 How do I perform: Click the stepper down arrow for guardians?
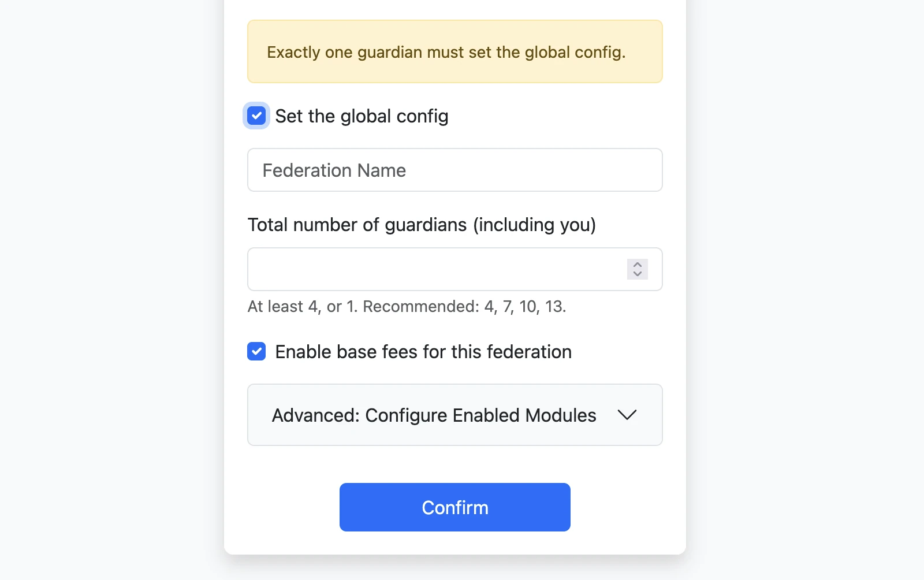coord(637,274)
